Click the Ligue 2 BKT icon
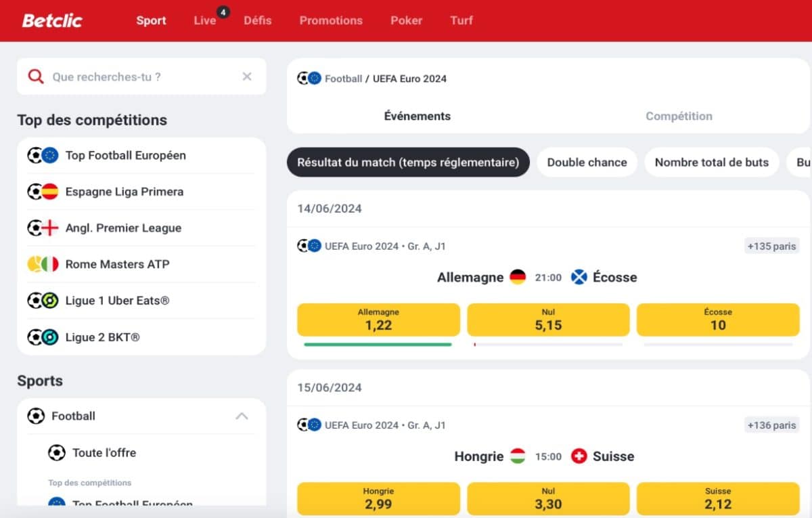The height and width of the screenshot is (518, 812). tap(43, 337)
